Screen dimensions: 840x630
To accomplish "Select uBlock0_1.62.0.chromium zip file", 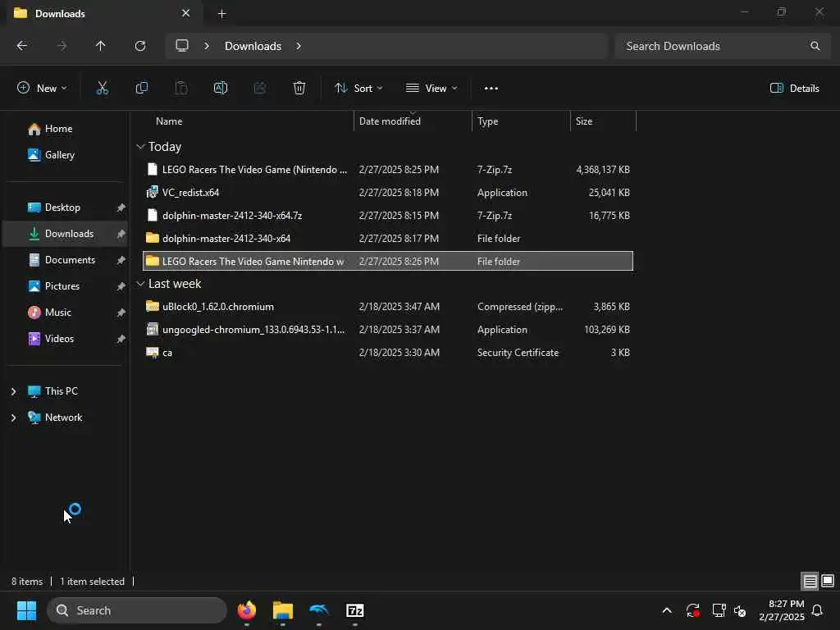I will [388, 307].
